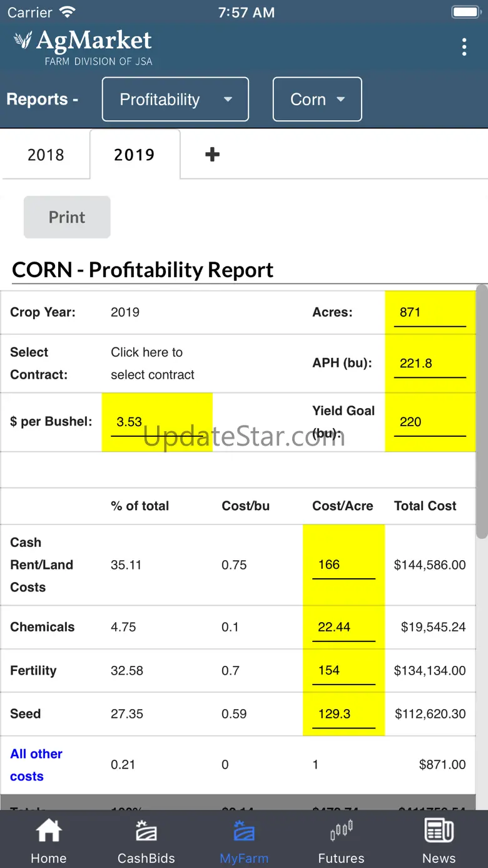This screenshot has height=868, width=488.
Task: Open the Profitability report dropdown
Action: 175,100
